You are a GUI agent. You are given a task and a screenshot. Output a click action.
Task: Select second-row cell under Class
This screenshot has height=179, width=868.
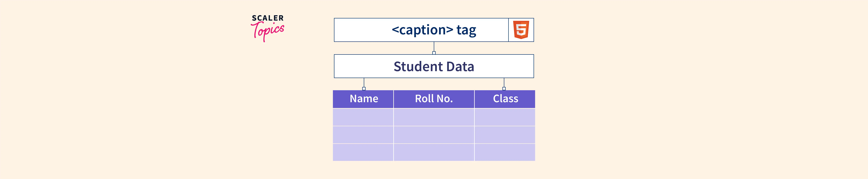505,135
